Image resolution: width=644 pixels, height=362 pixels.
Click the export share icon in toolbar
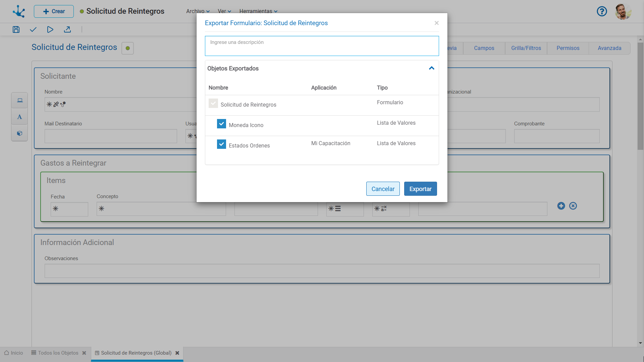pos(67,29)
